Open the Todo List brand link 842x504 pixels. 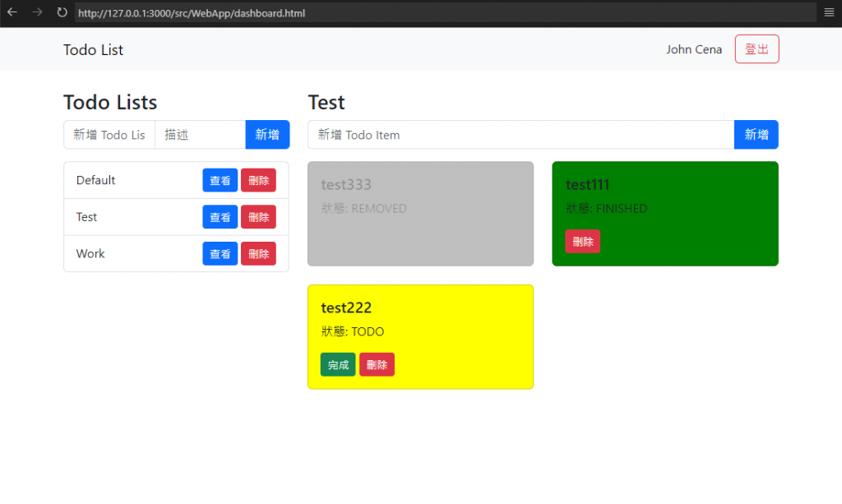(x=93, y=49)
